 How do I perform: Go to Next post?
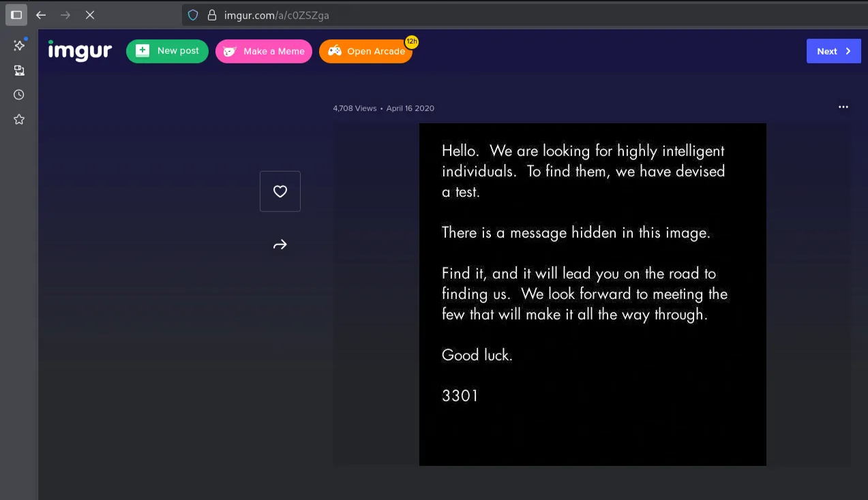pyautogui.click(x=834, y=51)
